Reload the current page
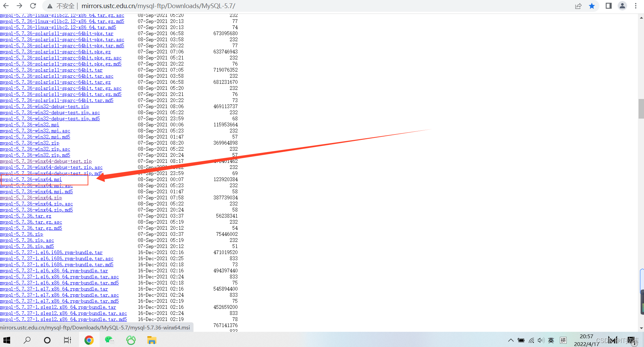Viewport: 644px width, 347px height. click(x=33, y=6)
